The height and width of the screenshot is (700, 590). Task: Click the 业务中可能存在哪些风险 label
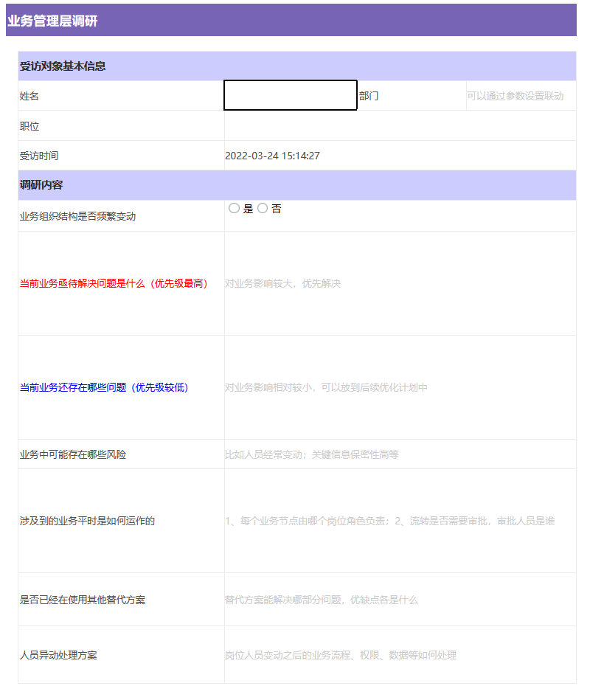click(73, 454)
